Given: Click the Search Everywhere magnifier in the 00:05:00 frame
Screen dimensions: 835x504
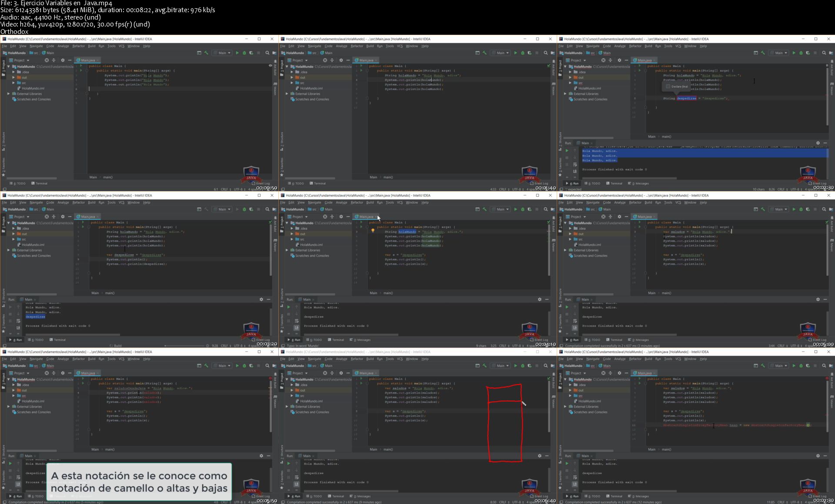Looking at the screenshot, I should [x=824, y=209].
